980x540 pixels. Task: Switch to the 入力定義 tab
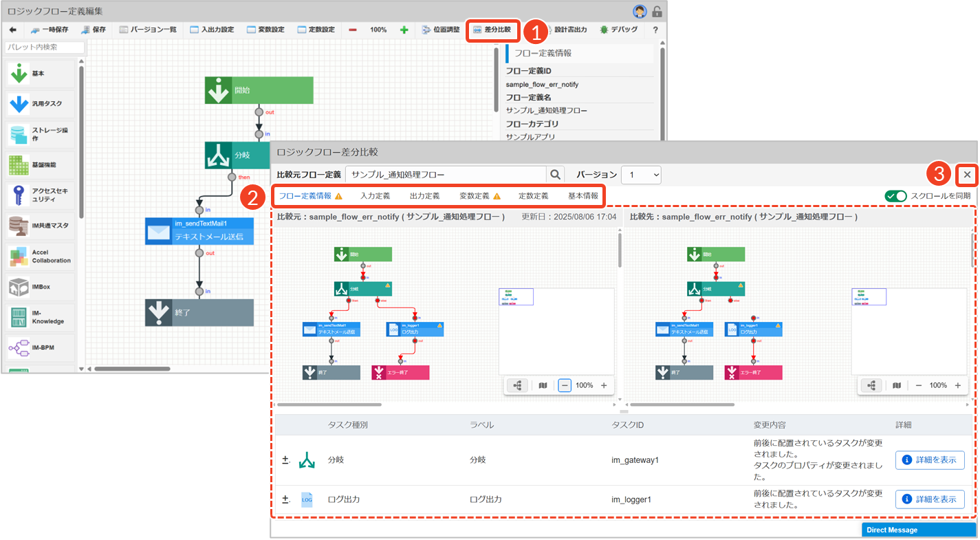375,196
